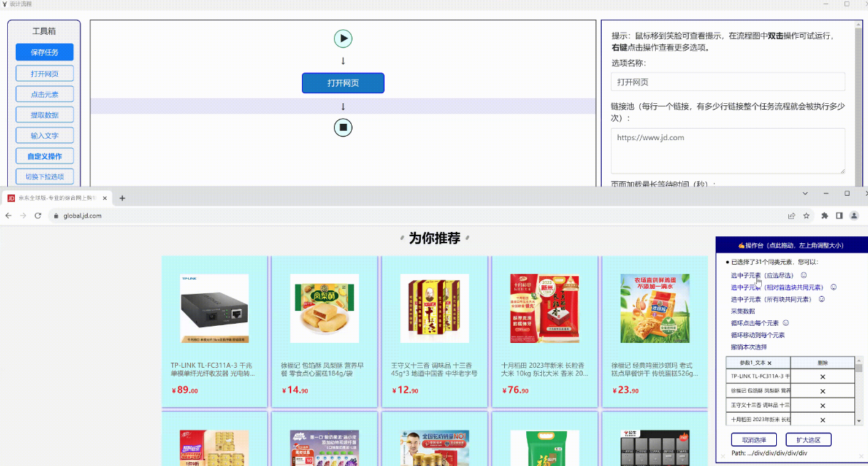
Task: Click the 操作台 panel header bar
Action: point(790,245)
